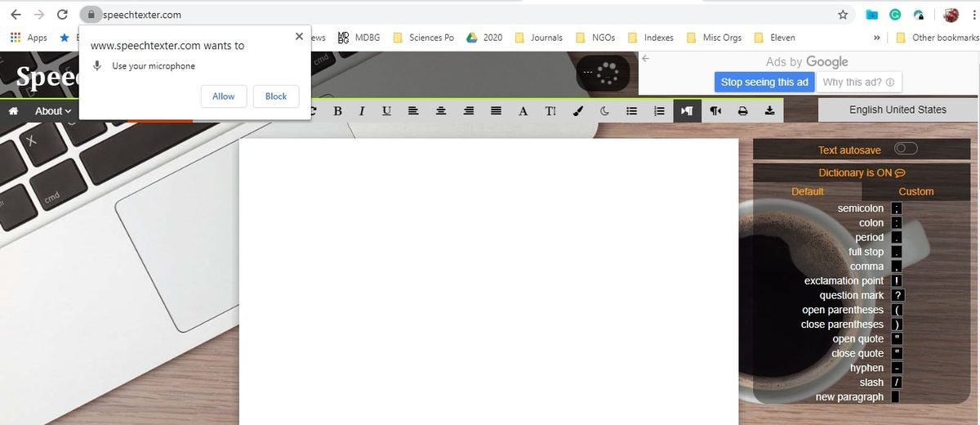The width and height of the screenshot is (980, 425).
Task: Insert a bulleted list
Action: [631, 111]
